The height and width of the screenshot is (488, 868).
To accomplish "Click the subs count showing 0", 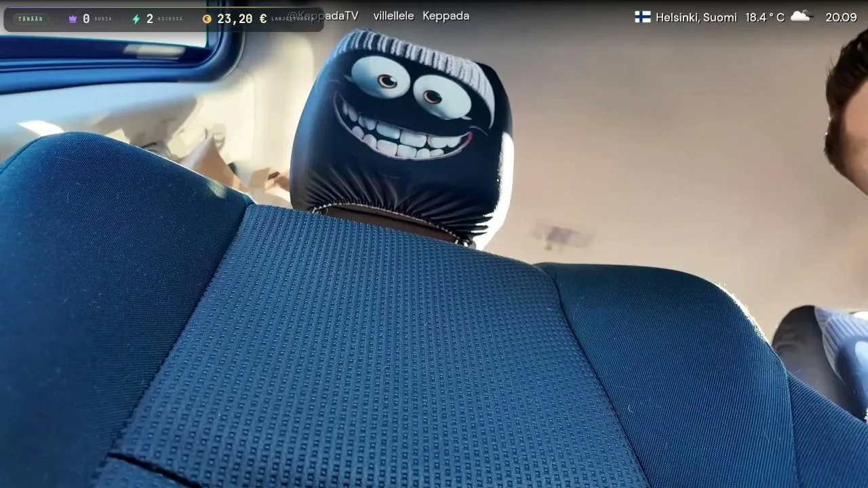I will point(86,19).
